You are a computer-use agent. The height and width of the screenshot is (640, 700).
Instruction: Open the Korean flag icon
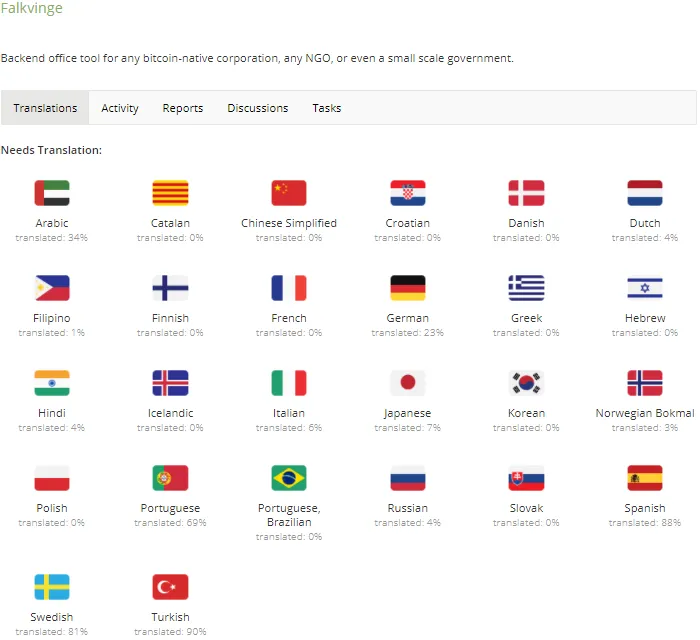(x=526, y=383)
